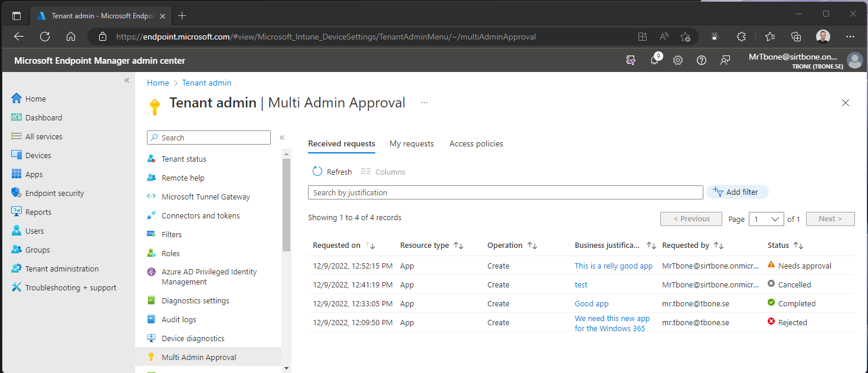Launch the Cloud Shell icon
Screen dimensions: 868x373
(631, 60)
